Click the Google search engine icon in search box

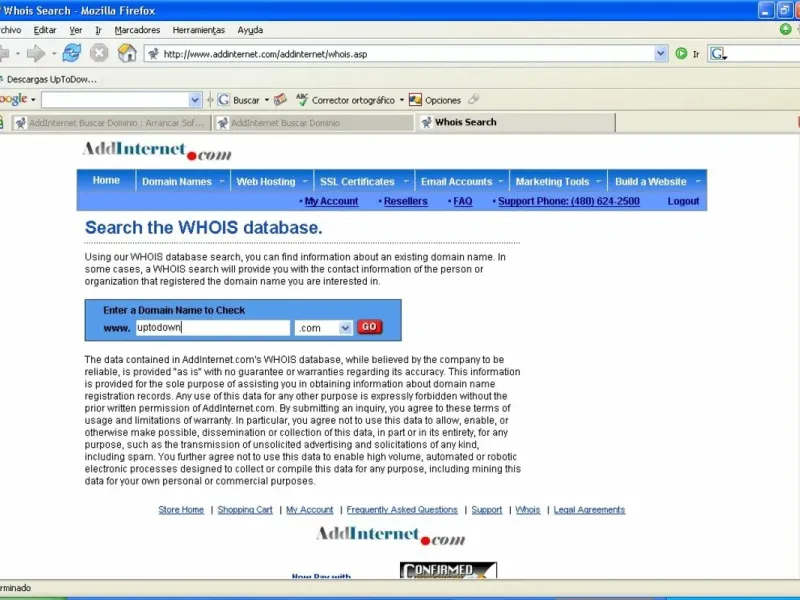pos(718,54)
